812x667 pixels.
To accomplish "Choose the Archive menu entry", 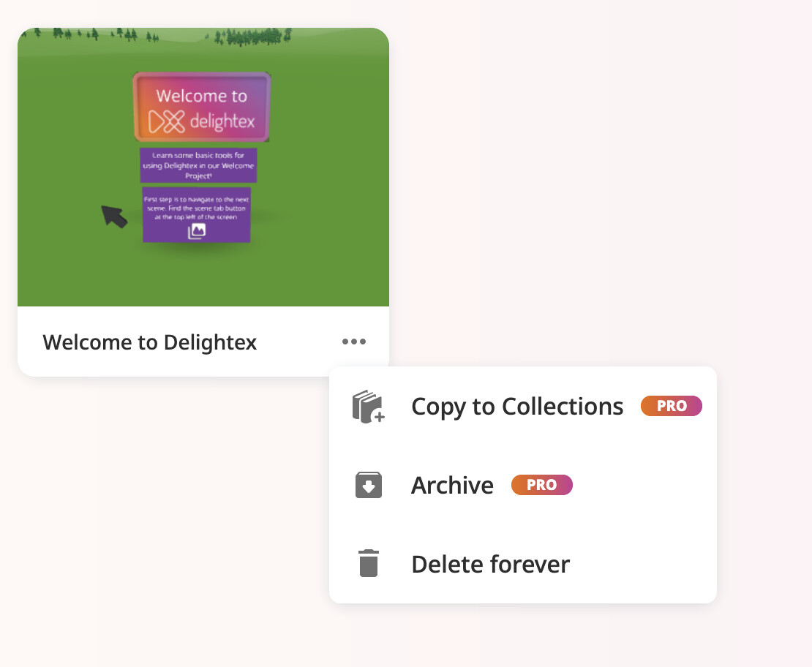I will (522, 485).
